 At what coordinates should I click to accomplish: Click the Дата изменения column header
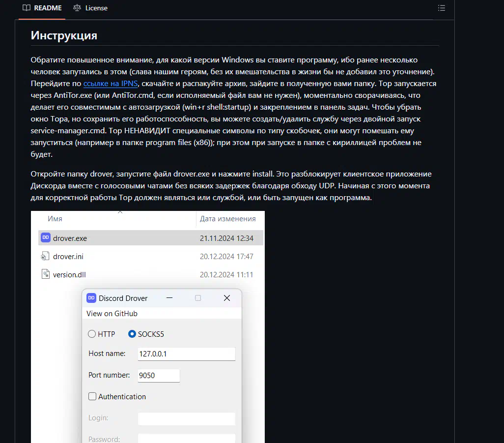228,219
